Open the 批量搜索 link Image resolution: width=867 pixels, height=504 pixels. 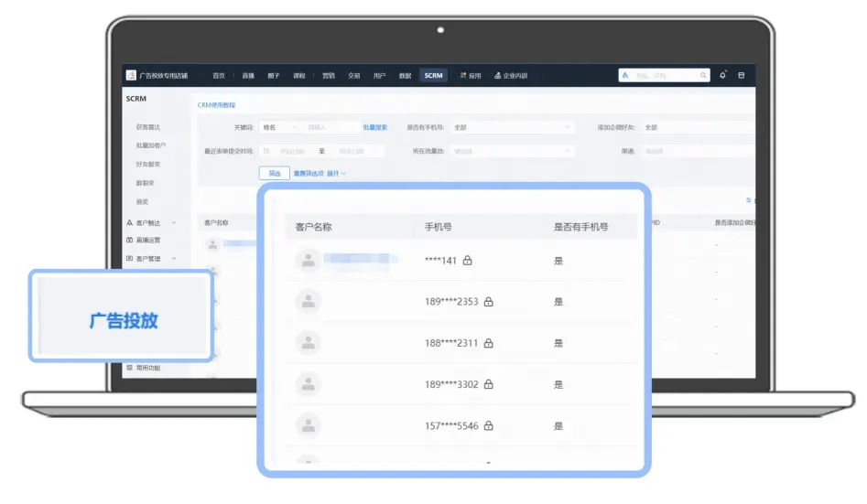pyautogui.click(x=374, y=128)
